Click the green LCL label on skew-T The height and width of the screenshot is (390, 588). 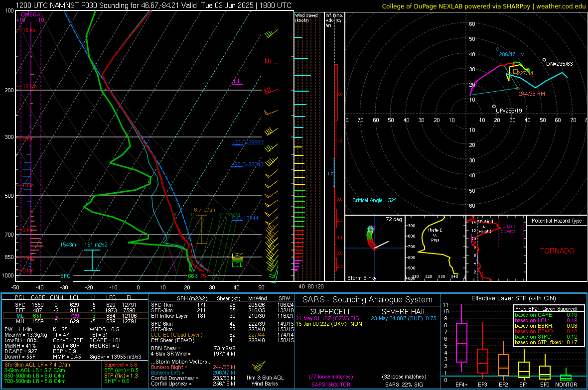click(x=237, y=265)
